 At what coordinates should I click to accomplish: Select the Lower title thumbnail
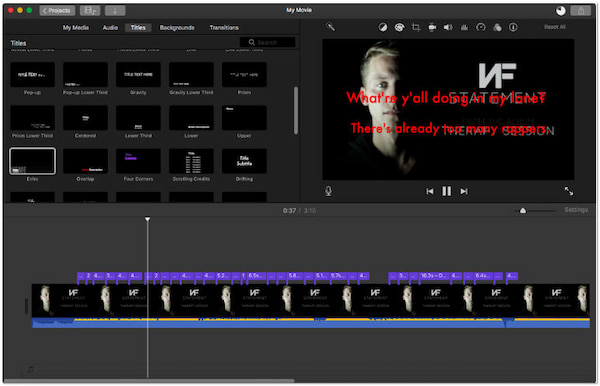click(191, 118)
